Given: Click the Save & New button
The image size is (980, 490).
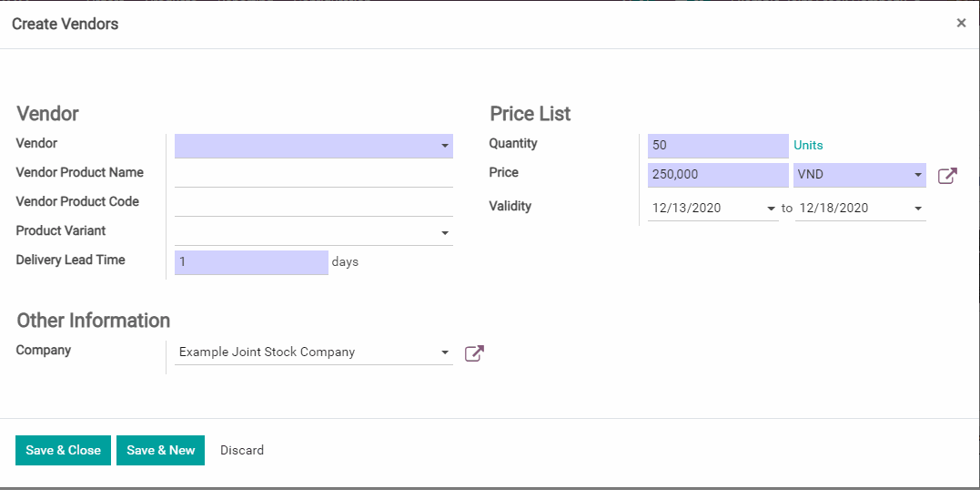Looking at the screenshot, I should [160, 450].
